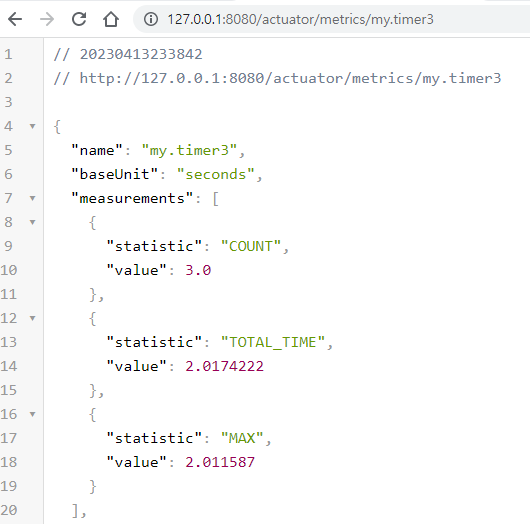530x524 pixels.
Task: Click the "value" key on line 14
Action: tap(137, 366)
